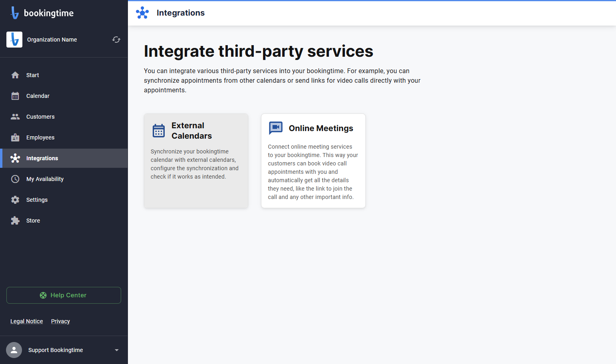Open My Availability from the sidebar
Screen dimensions: 616x364
tap(64, 179)
